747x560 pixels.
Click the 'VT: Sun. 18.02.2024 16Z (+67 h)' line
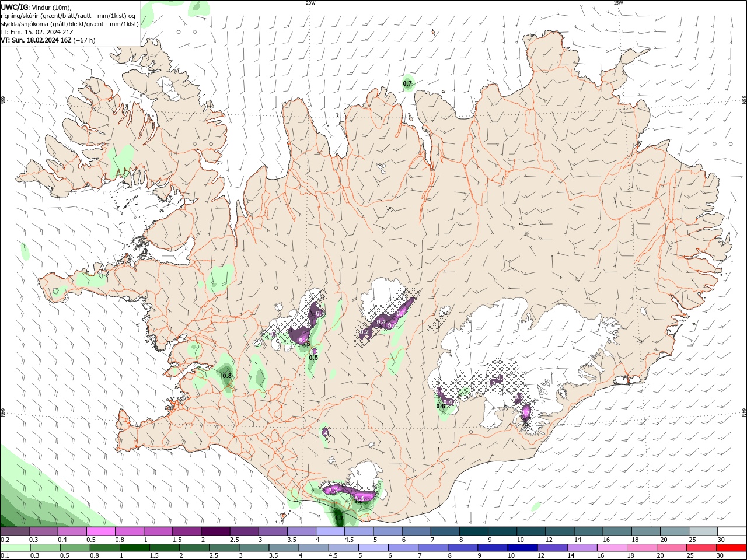(x=48, y=40)
